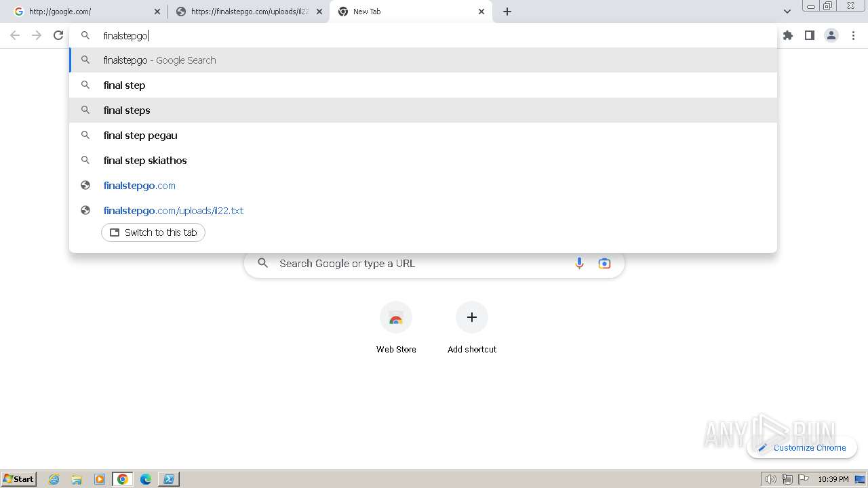Reload the current page
Screen dimensions: 868x488
58,35
